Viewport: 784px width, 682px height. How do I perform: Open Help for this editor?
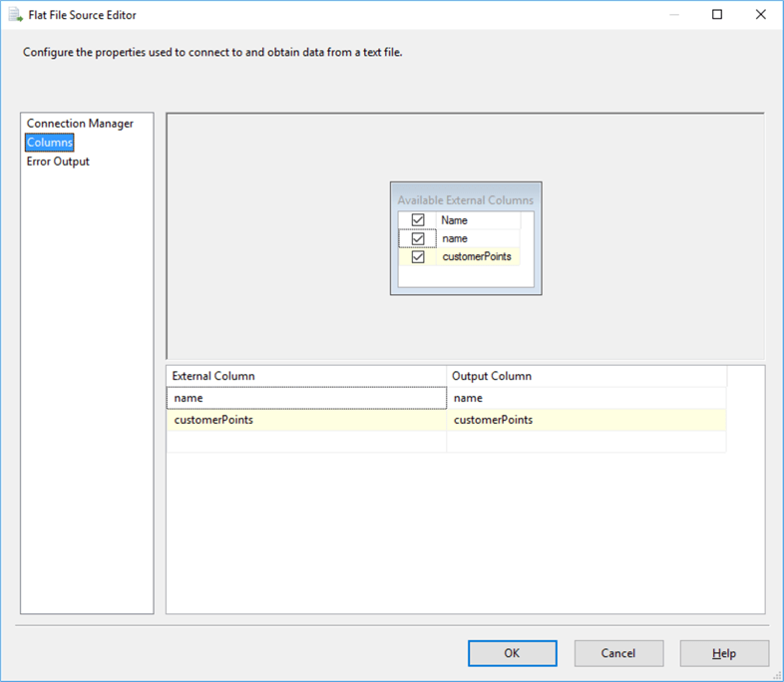pyautogui.click(x=724, y=653)
